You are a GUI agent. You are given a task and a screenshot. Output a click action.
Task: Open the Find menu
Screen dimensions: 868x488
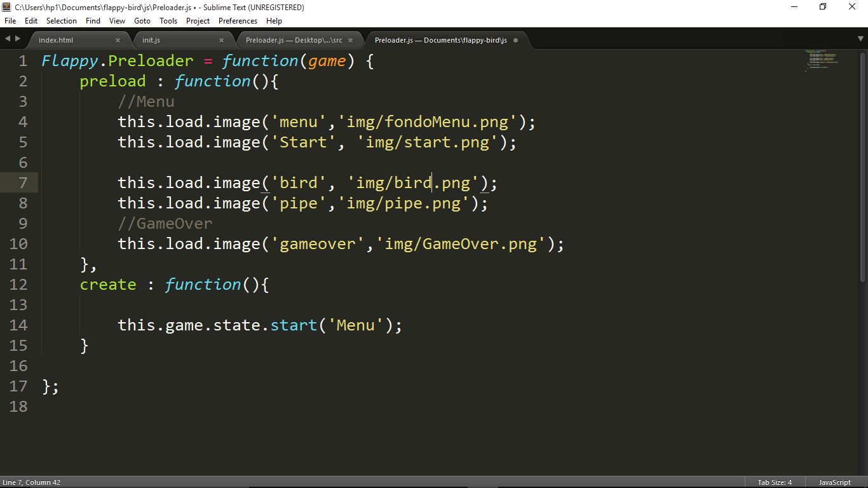(x=93, y=21)
